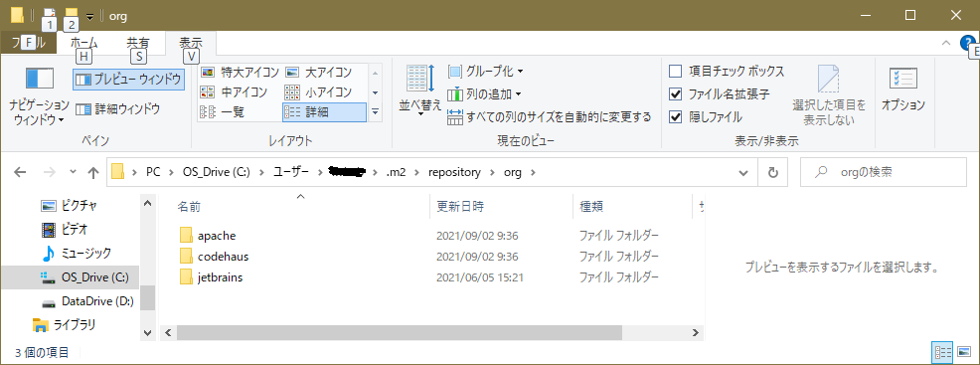Click navigation pane vertical scrollbar thumb
The width and height of the screenshot is (980, 365).
(x=147, y=297)
